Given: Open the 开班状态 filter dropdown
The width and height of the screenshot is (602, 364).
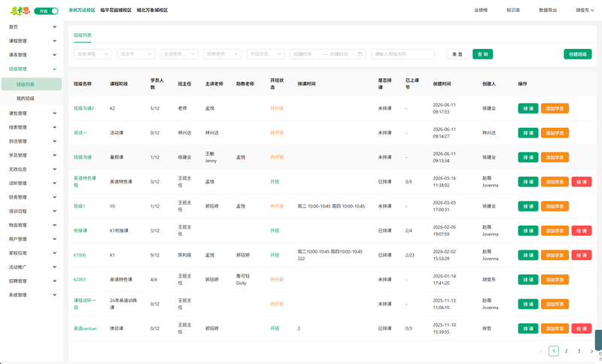Looking at the screenshot, I should pyautogui.click(x=266, y=54).
